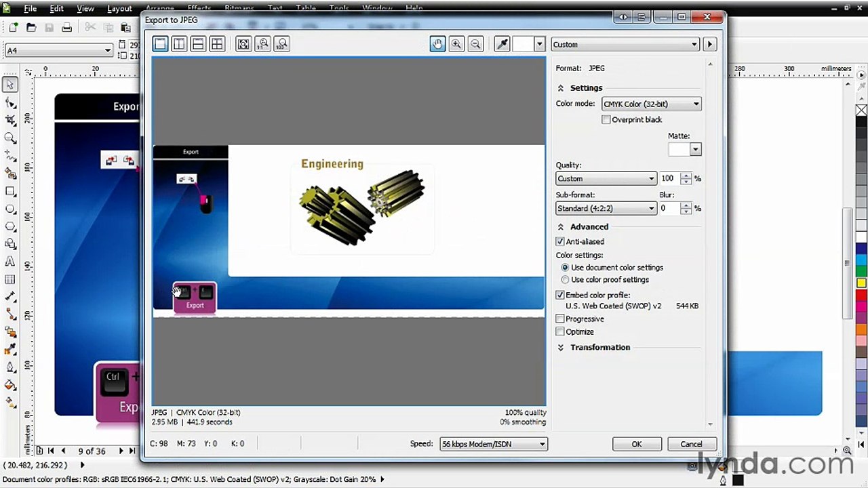Toggle the Anti-aliased checkbox

click(x=560, y=241)
